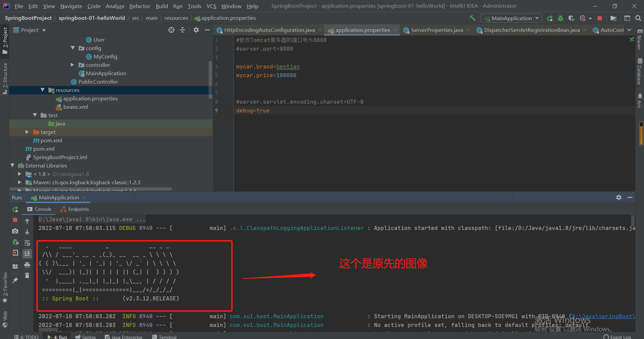This screenshot has height=339, width=644.
Task: Stop the process in the Run panel
Action: [x=15, y=220]
